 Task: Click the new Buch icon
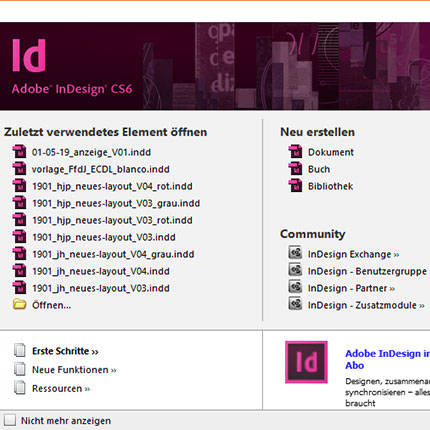pos(295,169)
